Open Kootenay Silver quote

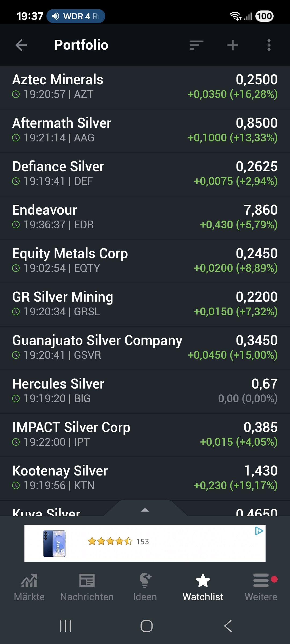[x=145, y=478]
